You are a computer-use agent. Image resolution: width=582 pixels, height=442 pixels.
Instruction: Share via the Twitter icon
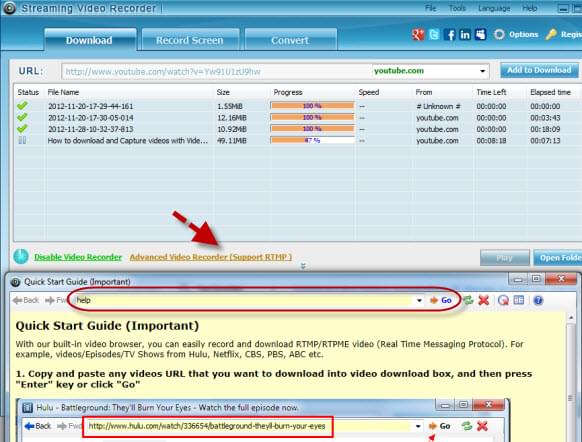coord(434,35)
